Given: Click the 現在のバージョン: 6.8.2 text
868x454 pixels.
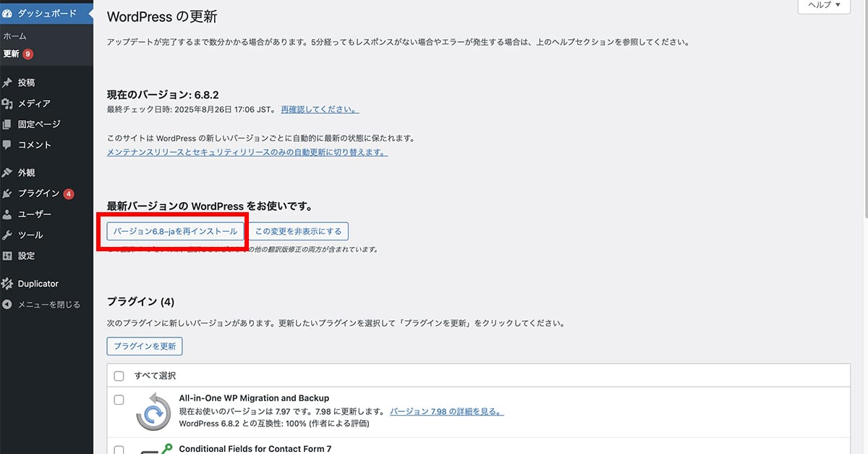Looking at the screenshot, I should [x=163, y=95].
